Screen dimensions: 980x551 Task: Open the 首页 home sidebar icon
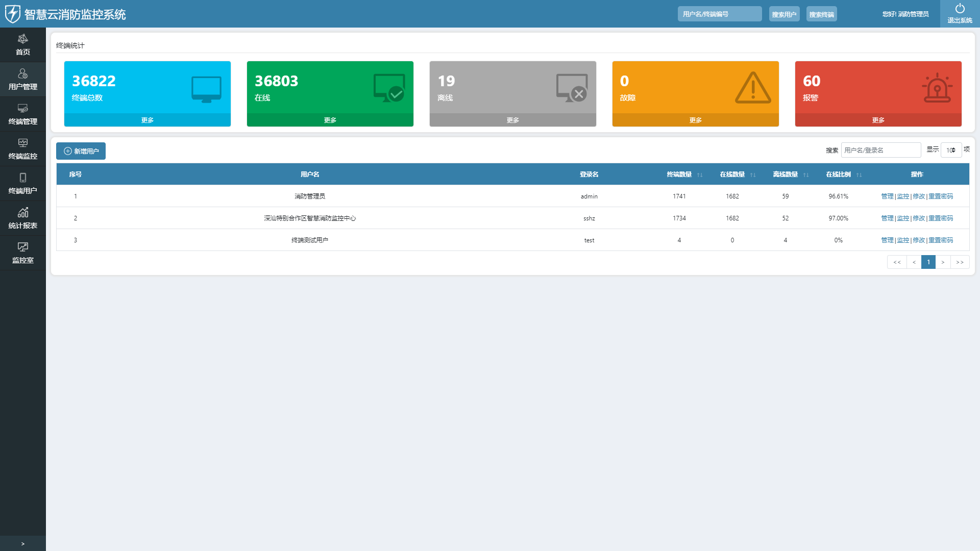22,39
